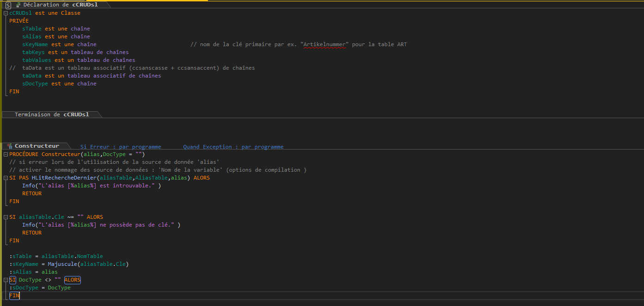The height and width of the screenshot is (306, 644).
Task: Click the 'sAlias est une chaîne' line
Action: pos(56,36)
